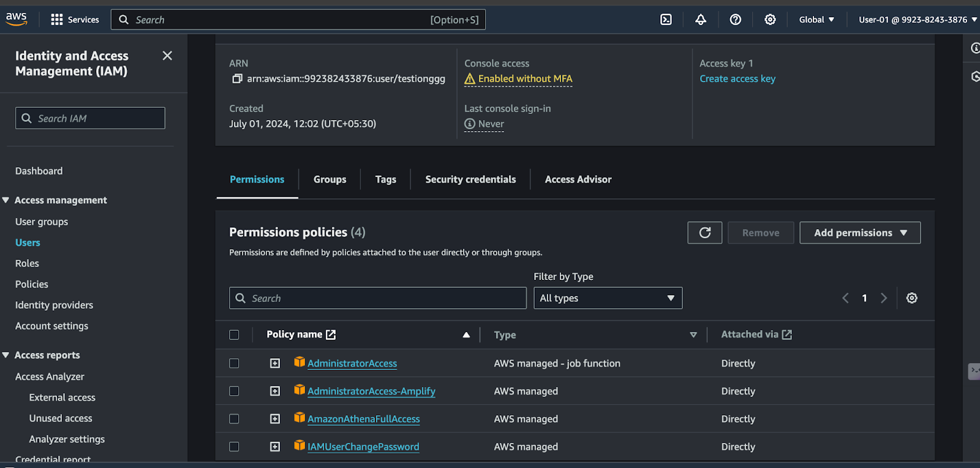This screenshot has height=468, width=980.
Task: Expand the IAMUserChangePassword policy details
Action: (275, 447)
